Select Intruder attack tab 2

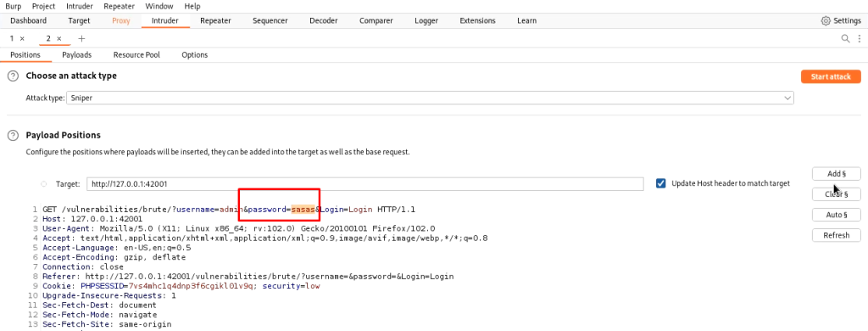coord(48,38)
